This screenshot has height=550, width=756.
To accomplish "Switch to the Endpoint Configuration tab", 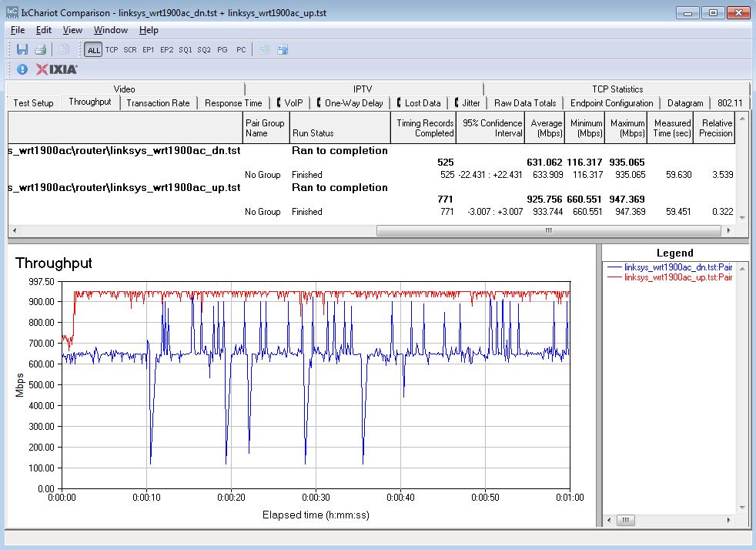I will 611,102.
